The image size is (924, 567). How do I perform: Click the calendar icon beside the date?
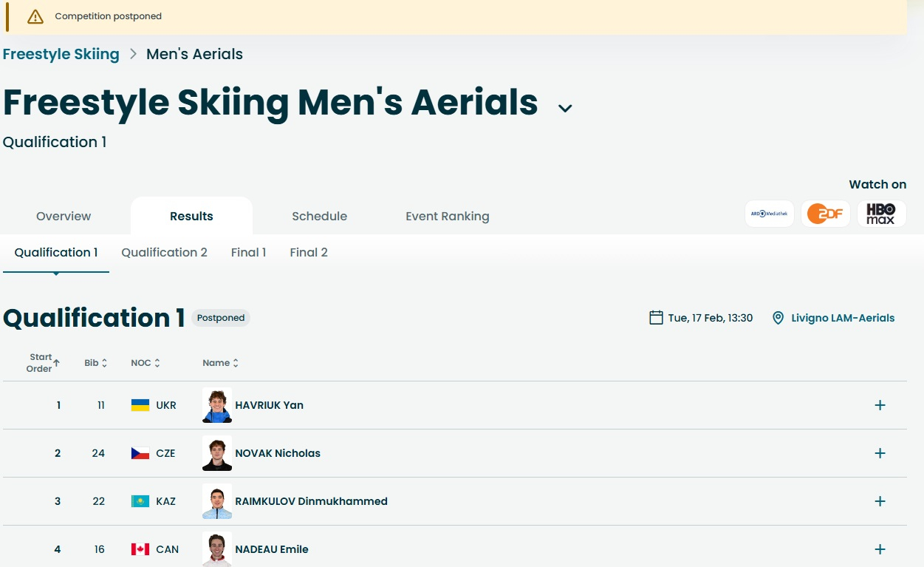point(656,318)
